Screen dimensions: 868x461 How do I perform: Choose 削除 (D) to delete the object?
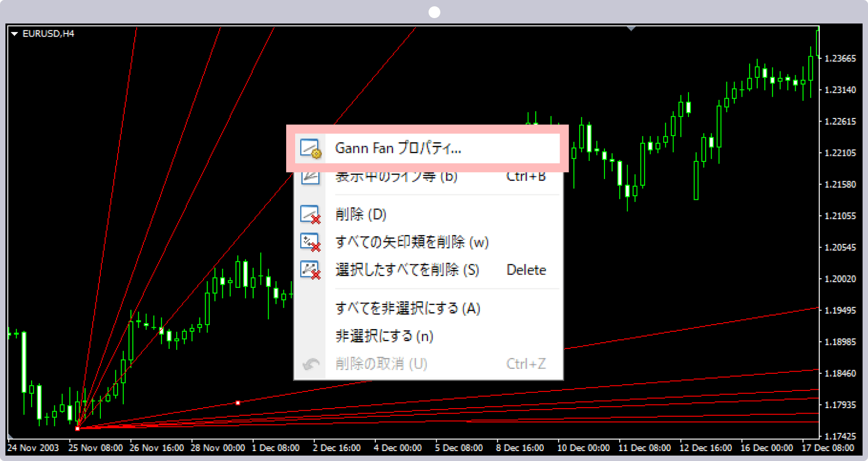coord(360,214)
